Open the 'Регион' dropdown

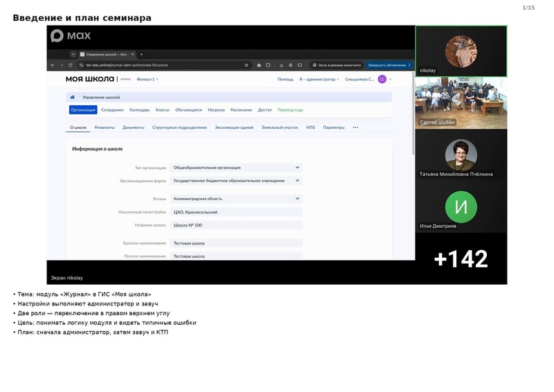[236, 199]
